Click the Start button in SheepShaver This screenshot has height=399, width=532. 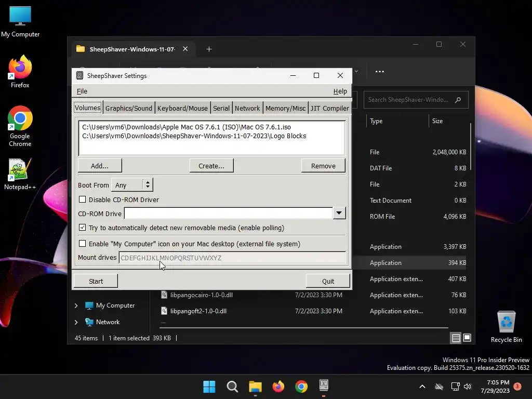[x=96, y=281]
